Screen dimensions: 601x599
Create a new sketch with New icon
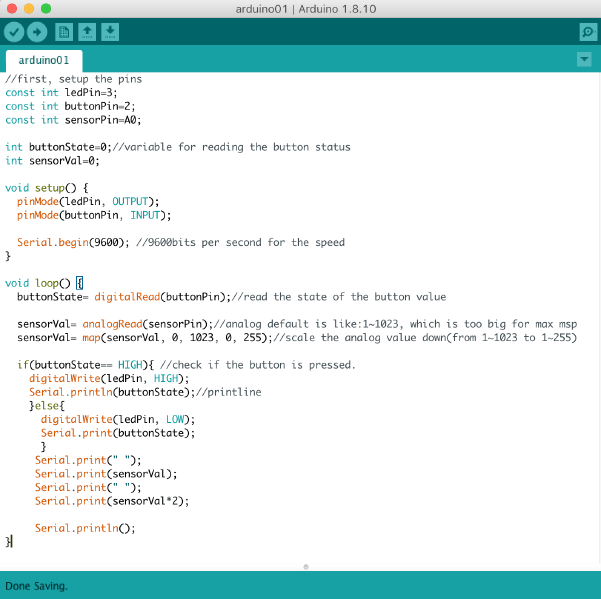64,32
